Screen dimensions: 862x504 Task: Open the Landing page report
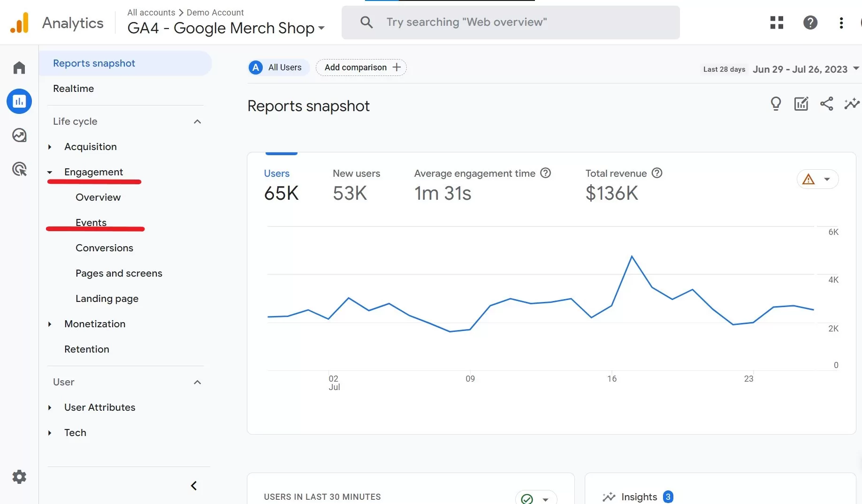point(107,299)
